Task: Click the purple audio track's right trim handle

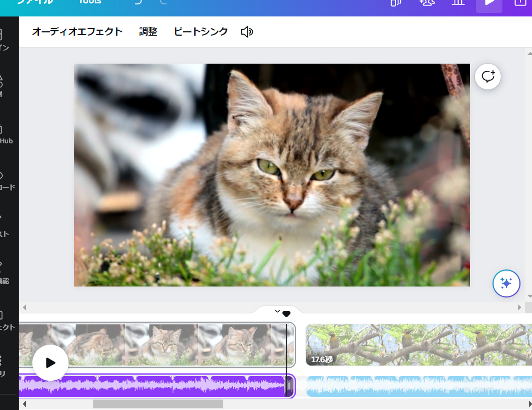Action: point(289,386)
